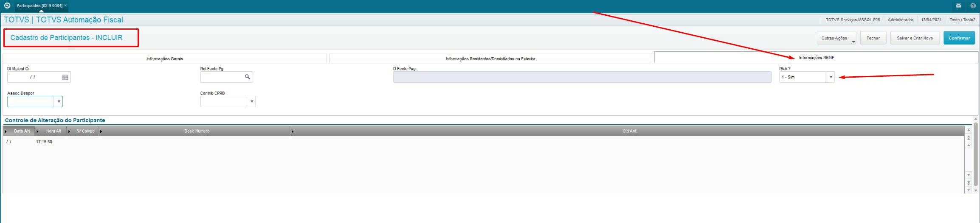Click Salvar e Criar Novo
The height and width of the screenshot is (223, 980).
click(915, 38)
